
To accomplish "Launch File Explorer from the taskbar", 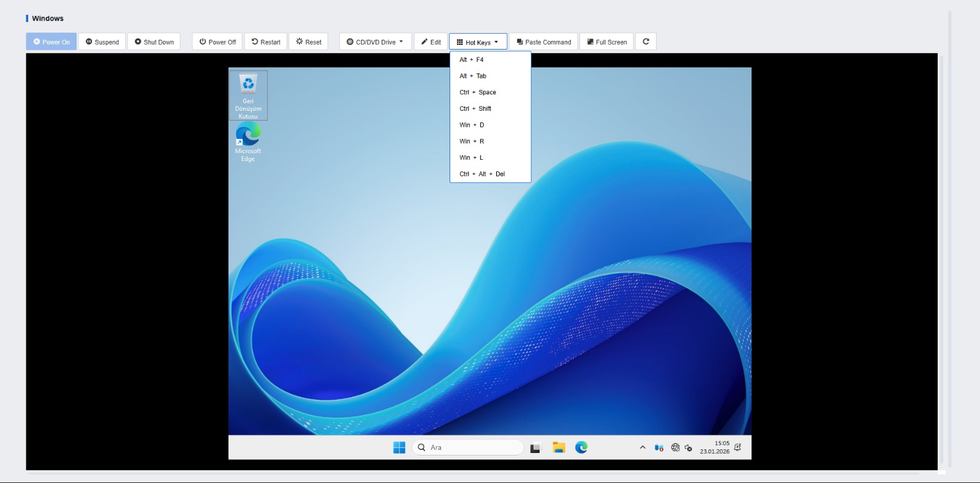I will 559,447.
